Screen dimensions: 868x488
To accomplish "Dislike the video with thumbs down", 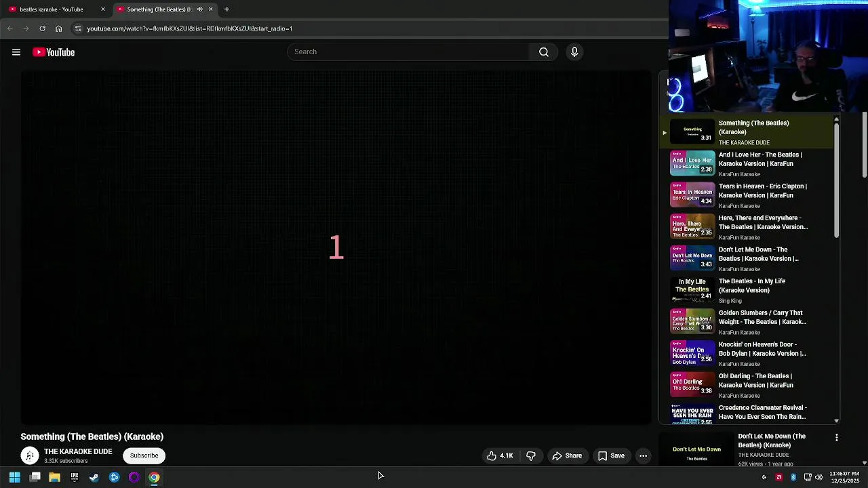I will click(x=531, y=456).
